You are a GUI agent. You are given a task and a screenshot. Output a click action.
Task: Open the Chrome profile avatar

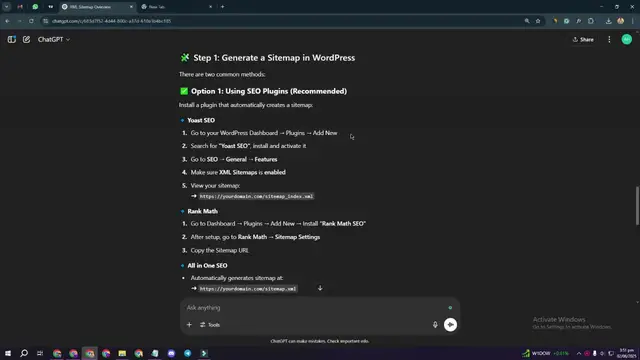[620, 21]
